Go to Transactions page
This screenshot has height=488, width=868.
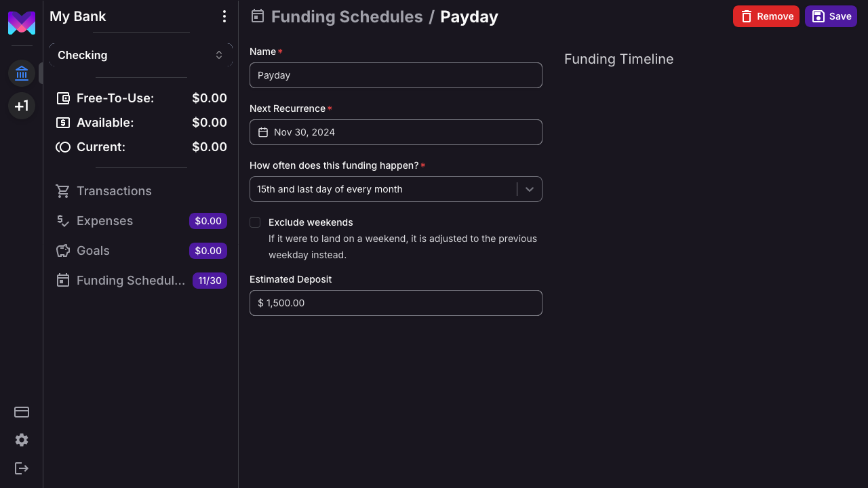pos(114,191)
